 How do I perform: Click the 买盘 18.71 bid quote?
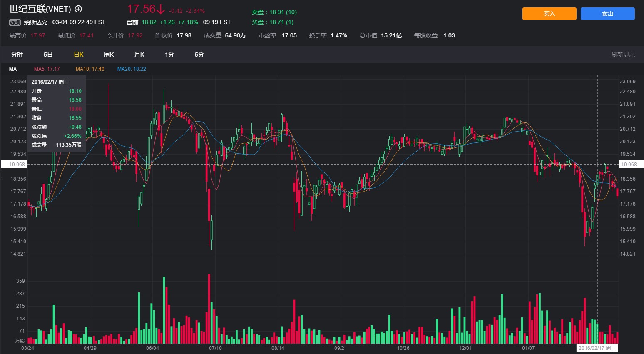click(272, 22)
